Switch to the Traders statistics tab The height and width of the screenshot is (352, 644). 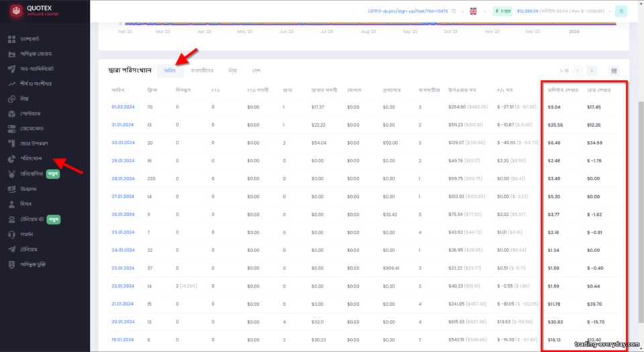(202, 70)
